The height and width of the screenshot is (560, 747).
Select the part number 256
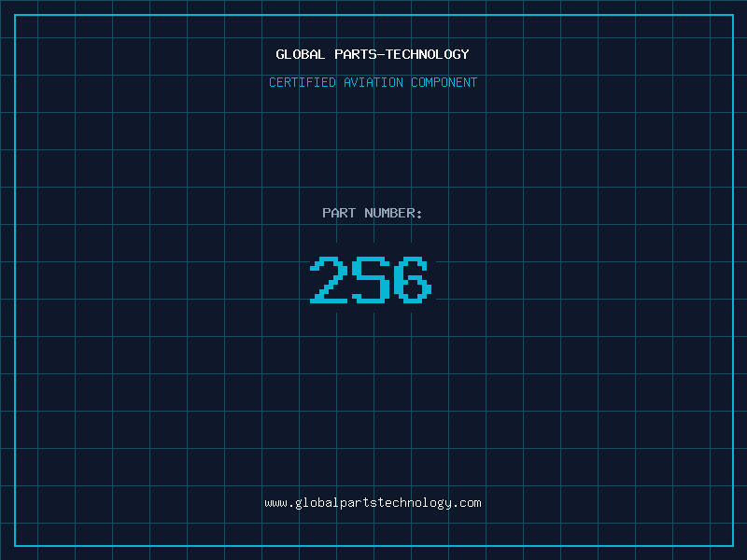pyautogui.click(x=371, y=279)
